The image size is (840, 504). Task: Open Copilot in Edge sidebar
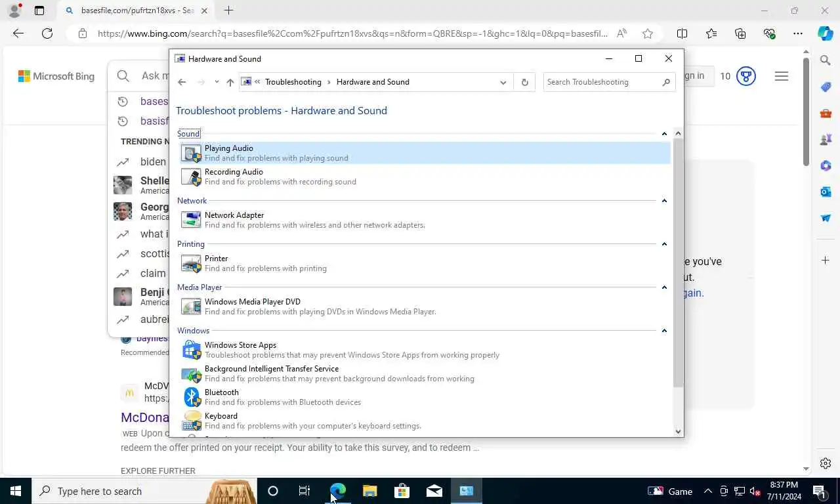point(826,33)
